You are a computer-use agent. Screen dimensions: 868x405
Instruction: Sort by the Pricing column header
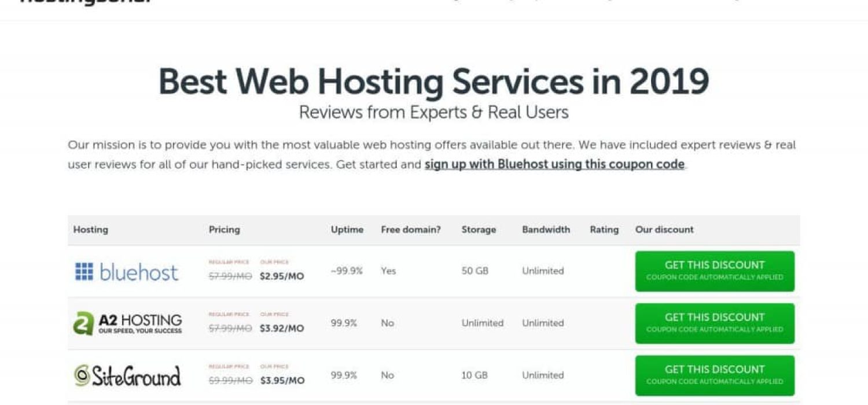tap(224, 230)
